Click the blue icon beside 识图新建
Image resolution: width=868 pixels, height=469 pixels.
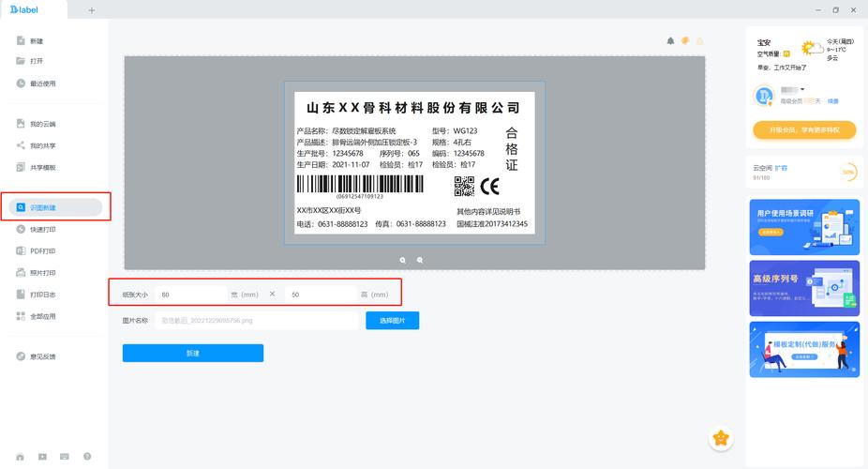pos(21,207)
